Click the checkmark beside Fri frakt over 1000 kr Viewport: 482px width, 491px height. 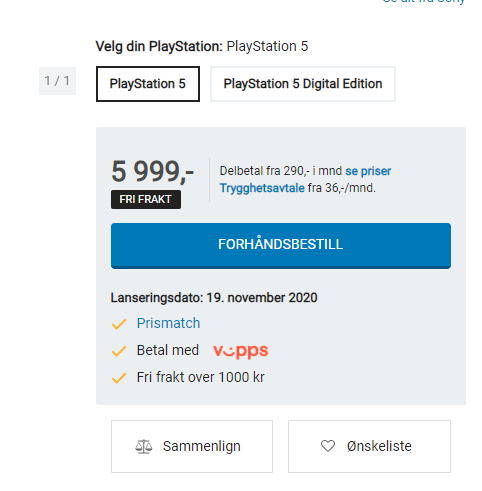119,378
